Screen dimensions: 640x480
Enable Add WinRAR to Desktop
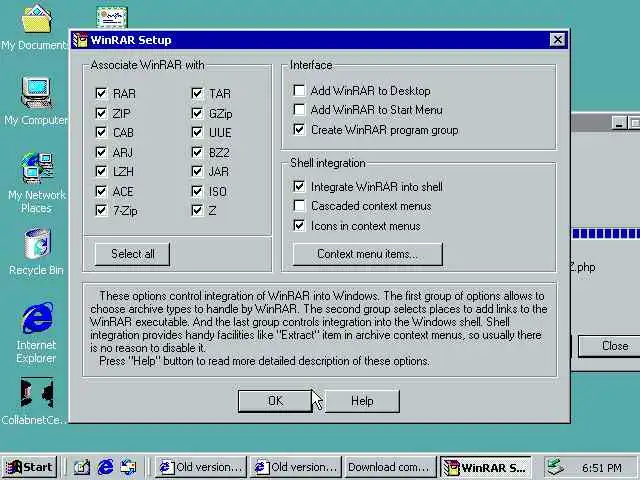pyautogui.click(x=299, y=90)
